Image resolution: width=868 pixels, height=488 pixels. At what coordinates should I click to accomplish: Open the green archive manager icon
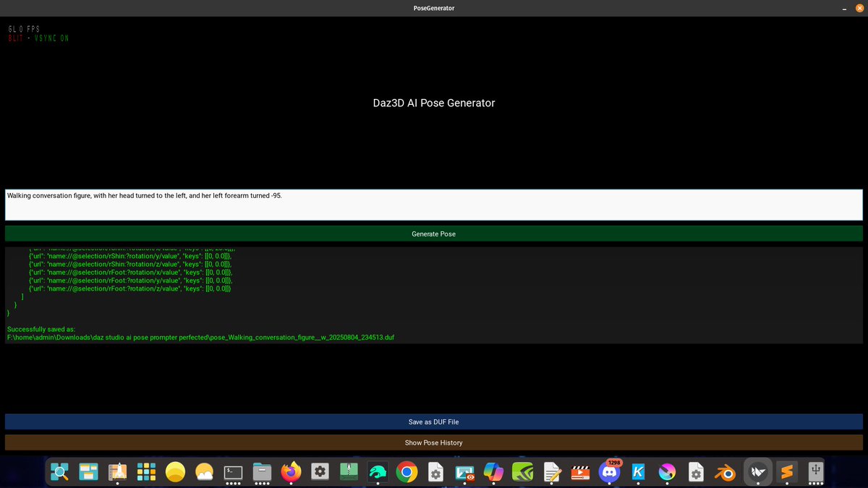tap(349, 473)
